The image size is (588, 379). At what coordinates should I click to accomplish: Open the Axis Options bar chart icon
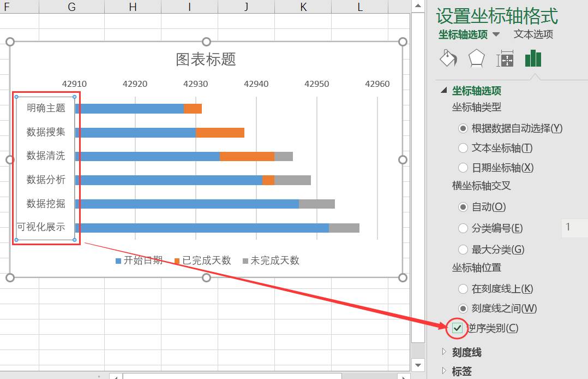[533, 58]
